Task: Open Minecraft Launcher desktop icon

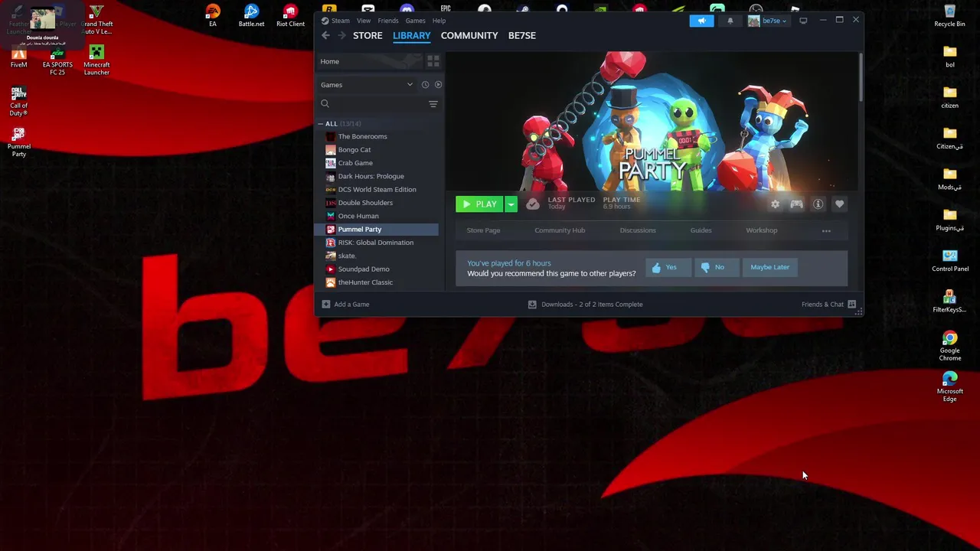Action: coord(96,60)
